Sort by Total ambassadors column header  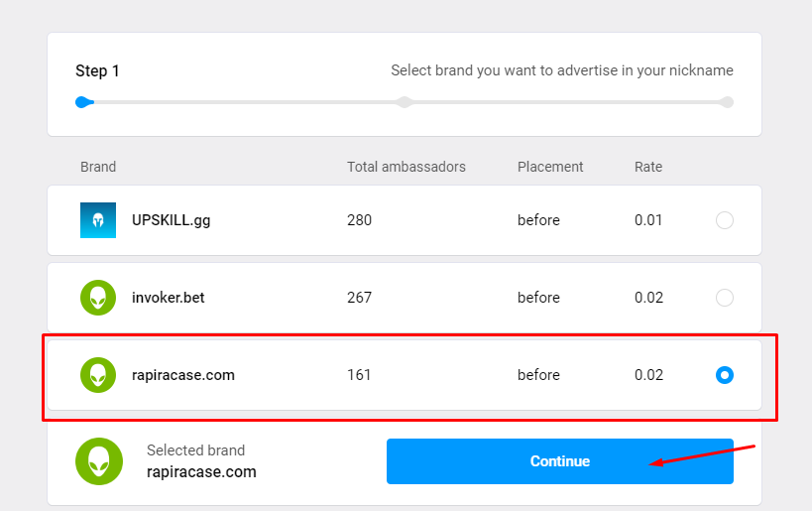point(406,167)
